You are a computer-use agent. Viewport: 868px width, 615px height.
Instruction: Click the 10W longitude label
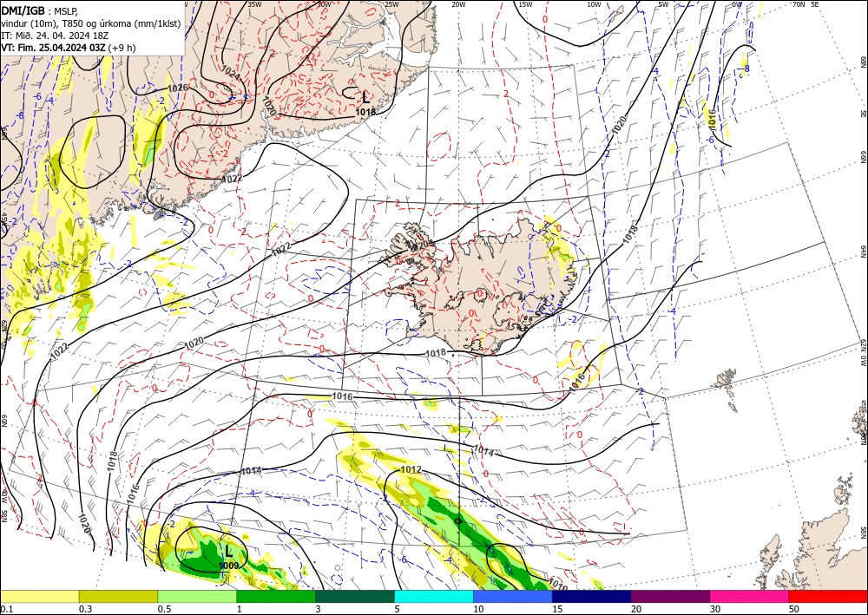(594, 4)
